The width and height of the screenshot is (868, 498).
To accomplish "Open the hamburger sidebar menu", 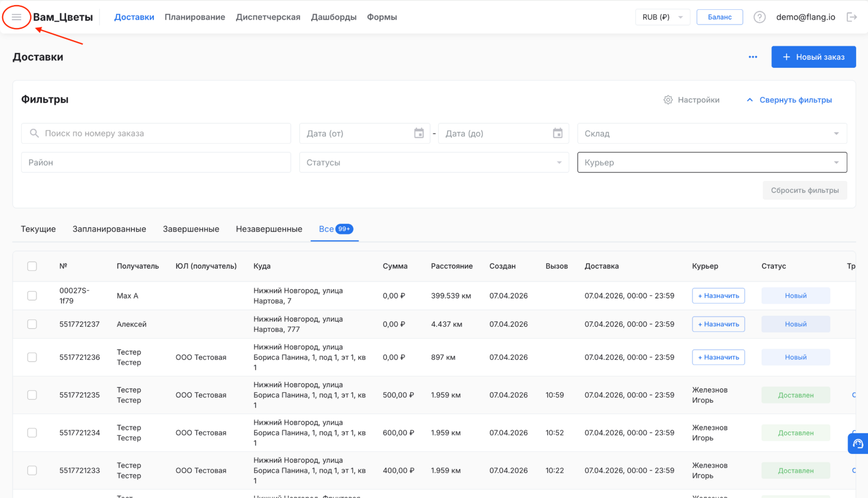I will click(17, 17).
